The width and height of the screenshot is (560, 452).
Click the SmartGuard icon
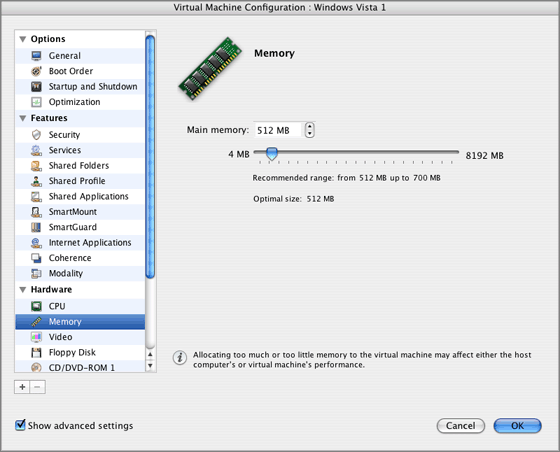[36, 227]
